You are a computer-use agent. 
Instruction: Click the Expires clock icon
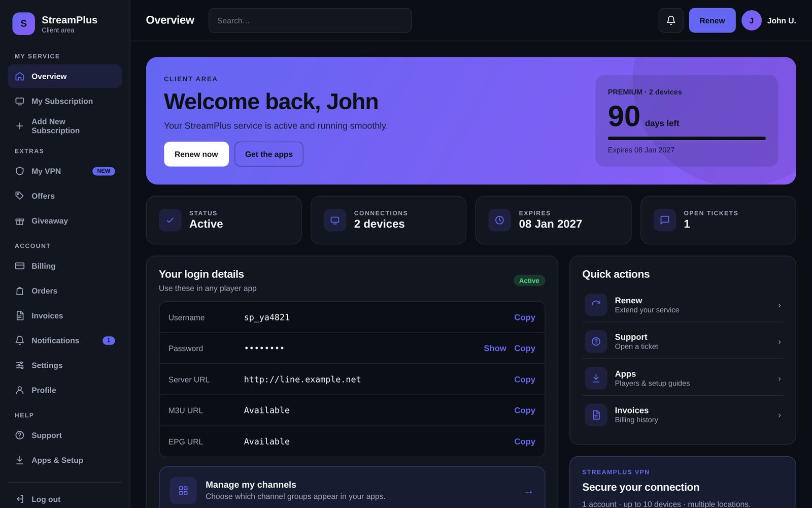click(x=499, y=220)
